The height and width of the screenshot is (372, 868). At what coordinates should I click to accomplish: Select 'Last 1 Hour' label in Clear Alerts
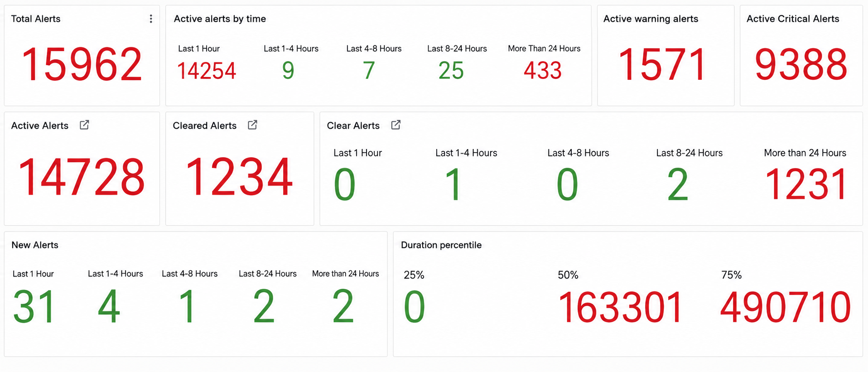[x=358, y=153]
